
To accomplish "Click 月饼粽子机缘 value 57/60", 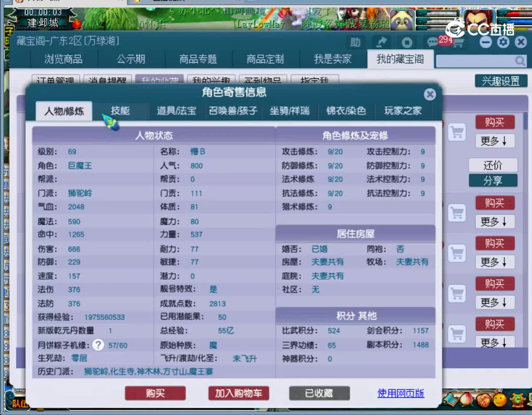I will (x=118, y=345).
